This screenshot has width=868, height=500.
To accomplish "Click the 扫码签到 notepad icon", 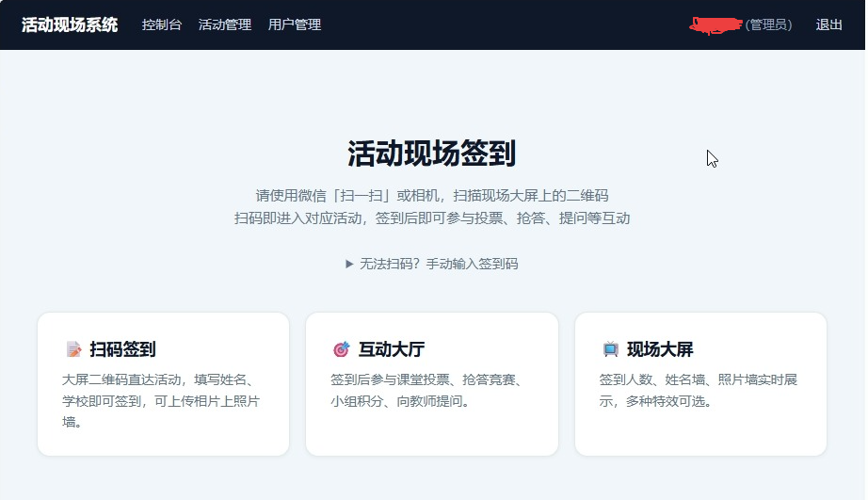I will (x=73, y=349).
